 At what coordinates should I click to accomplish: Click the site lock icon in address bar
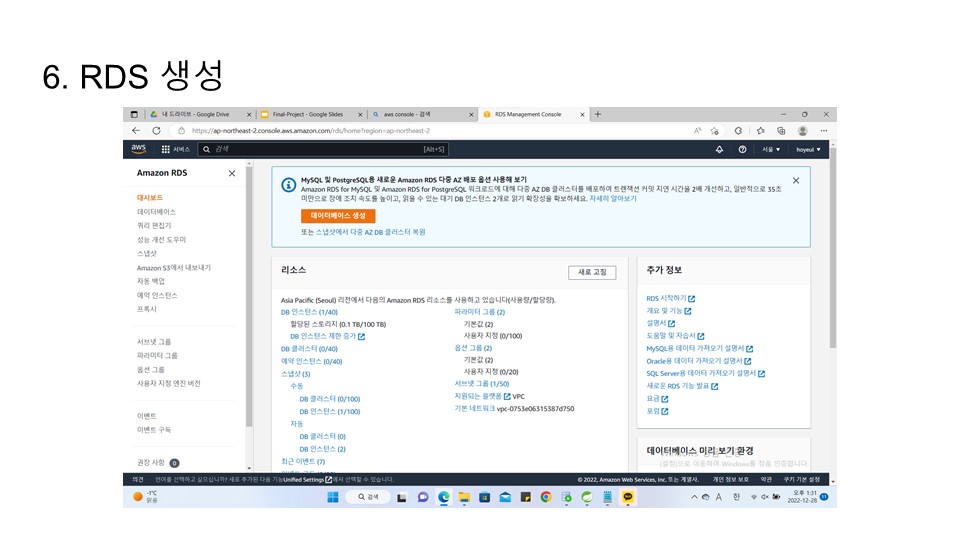tap(181, 130)
